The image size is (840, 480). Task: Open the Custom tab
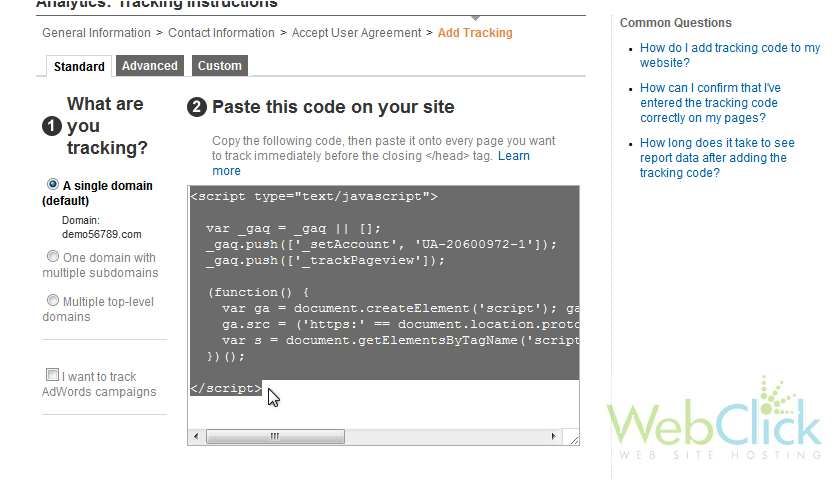coord(220,65)
